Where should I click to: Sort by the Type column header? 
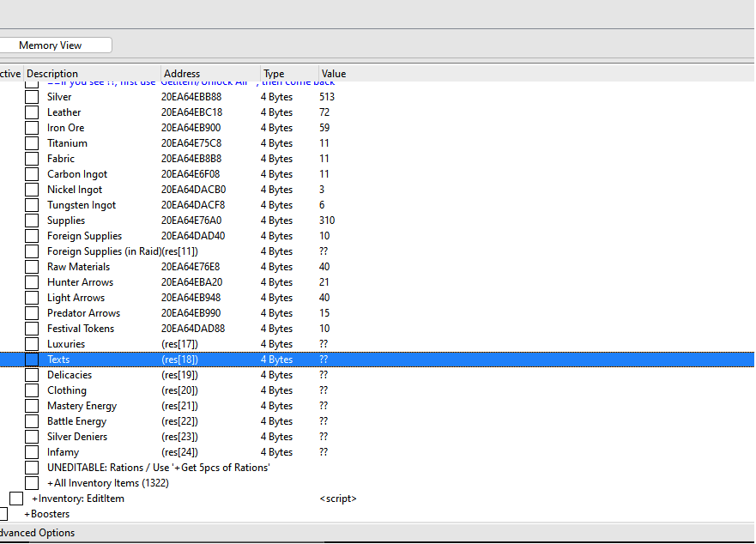[273, 73]
